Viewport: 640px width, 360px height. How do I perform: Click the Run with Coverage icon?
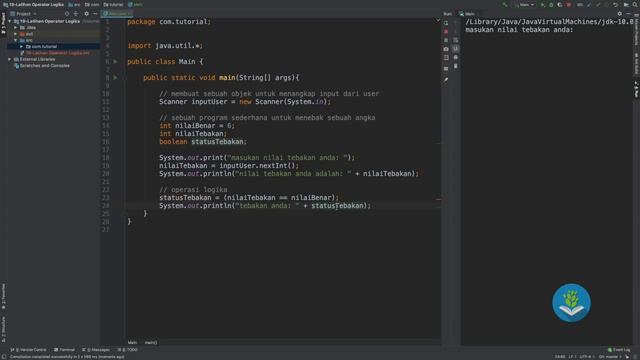[x=560, y=4]
